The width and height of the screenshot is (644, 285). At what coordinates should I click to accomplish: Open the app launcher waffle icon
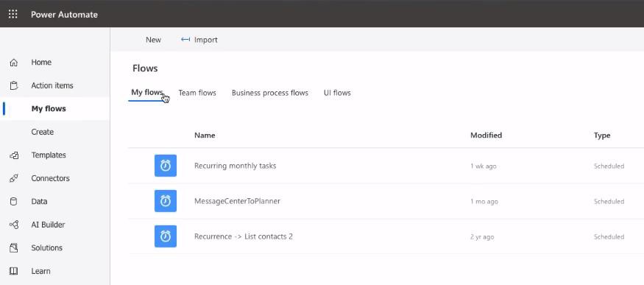(x=13, y=15)
